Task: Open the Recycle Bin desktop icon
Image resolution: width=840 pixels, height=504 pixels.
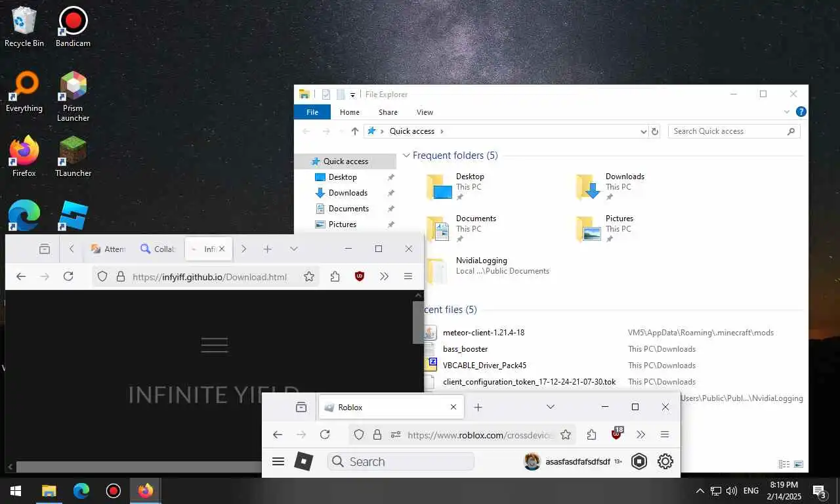Action: (x=24, y=28)
